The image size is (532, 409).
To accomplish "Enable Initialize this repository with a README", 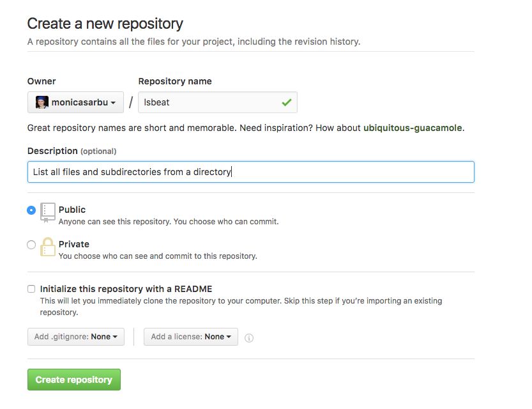I will click(x=31, y=289).
